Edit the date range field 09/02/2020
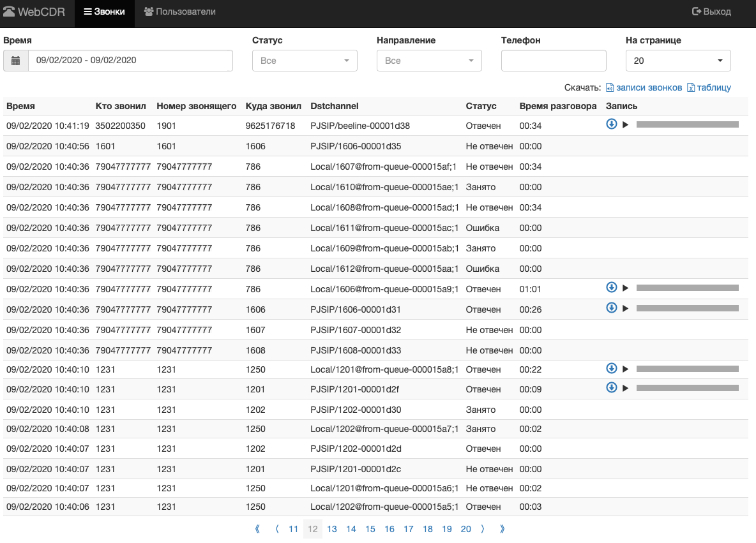This screenshot has height=543, width=756. click(131, 61)
